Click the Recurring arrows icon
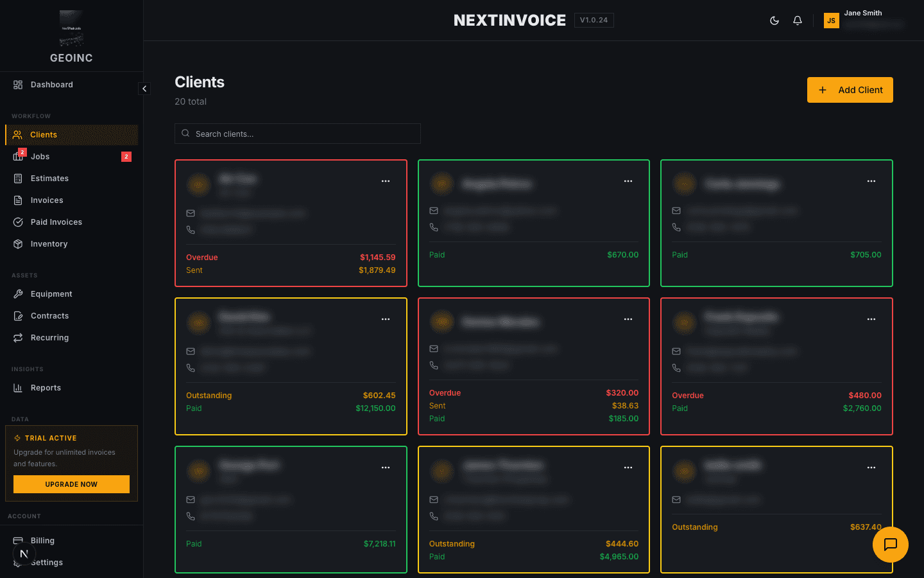 click(18, 338)
